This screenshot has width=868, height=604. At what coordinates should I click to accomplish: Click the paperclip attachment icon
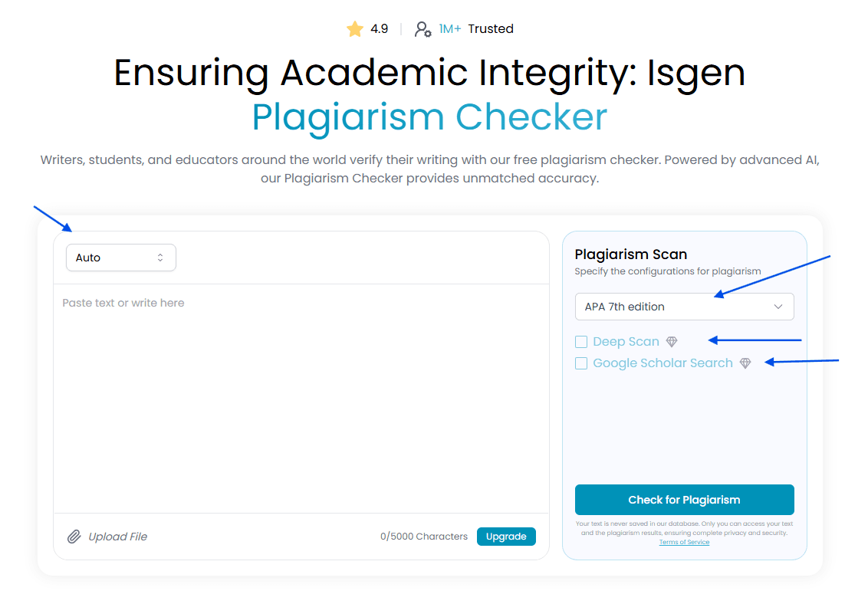pyautogui.click(x=74, y=537)
